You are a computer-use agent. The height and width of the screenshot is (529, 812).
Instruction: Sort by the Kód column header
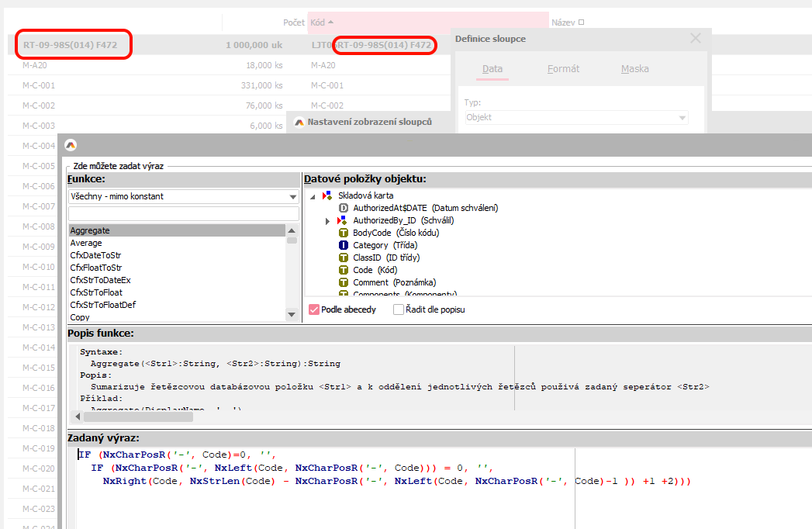[x=318, y=22]
